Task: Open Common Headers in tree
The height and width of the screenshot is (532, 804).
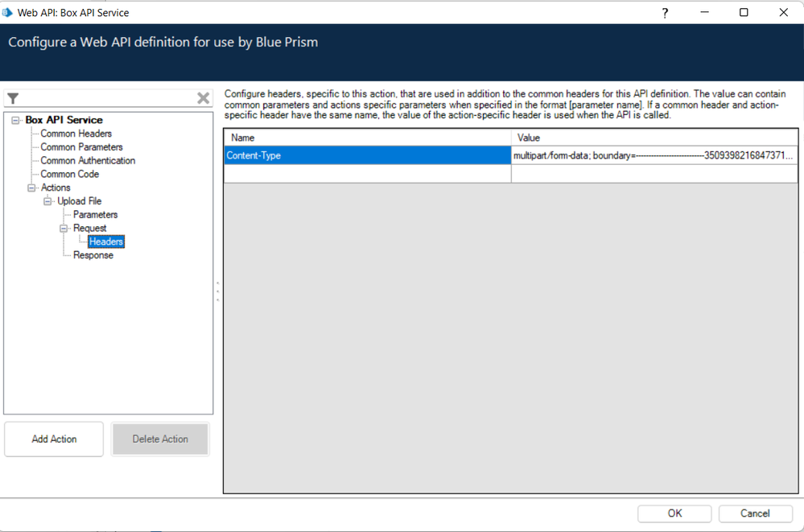Action: (76, 134)
